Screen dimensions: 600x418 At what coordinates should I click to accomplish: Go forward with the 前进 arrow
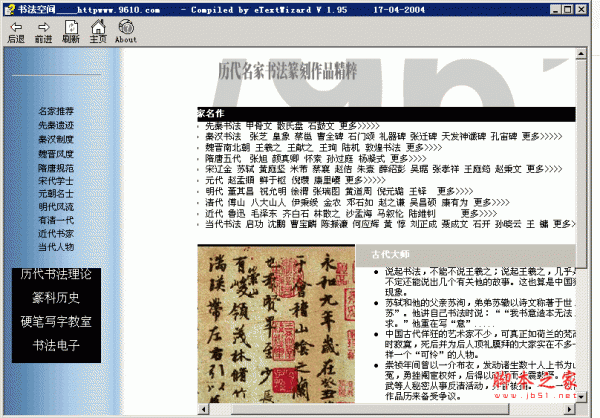(x=43, y=32)
